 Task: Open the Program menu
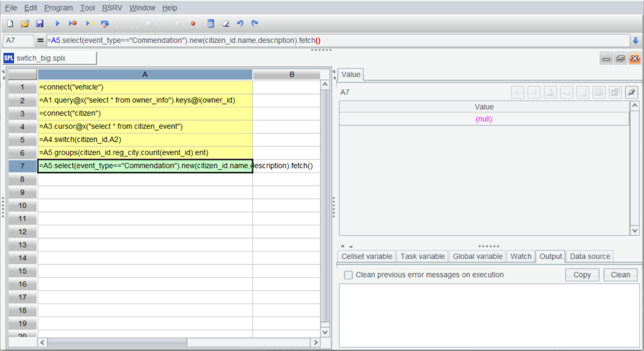(58, 8)
